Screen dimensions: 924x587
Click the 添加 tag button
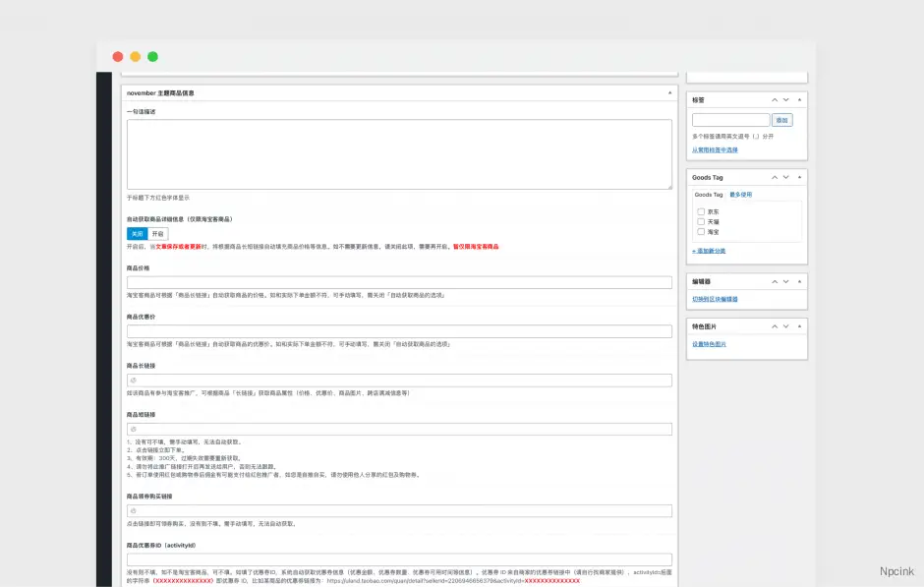(781, 120)
